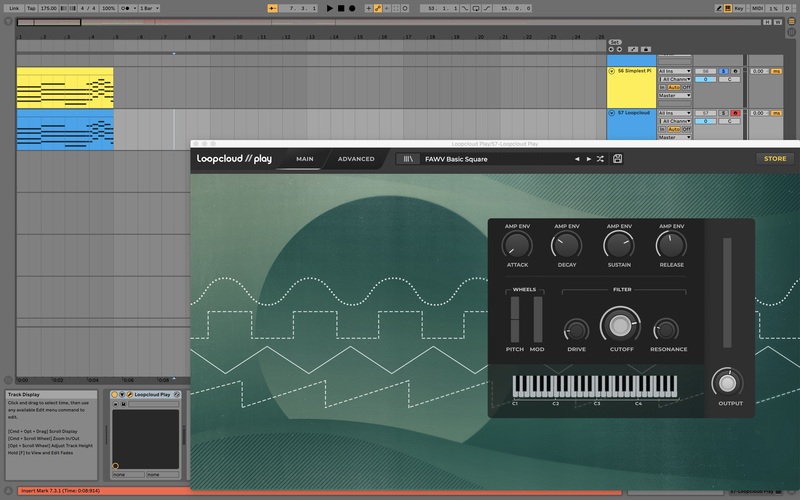The image size is (800, 500).
Task: Open the 1 Bar quantization dropdown
Action: click(148, 8)
